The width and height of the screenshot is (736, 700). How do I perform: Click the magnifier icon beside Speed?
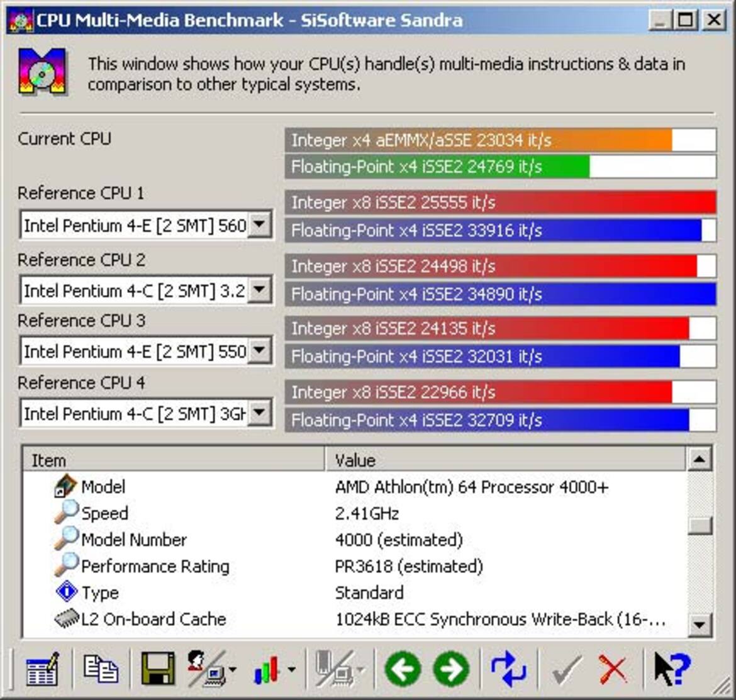tap(65, 512)
